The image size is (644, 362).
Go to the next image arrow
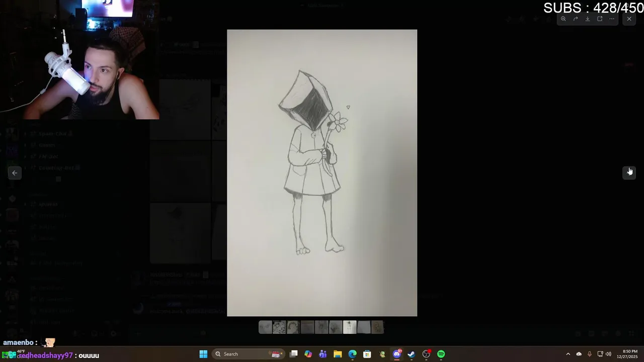[x=629, y=172]
